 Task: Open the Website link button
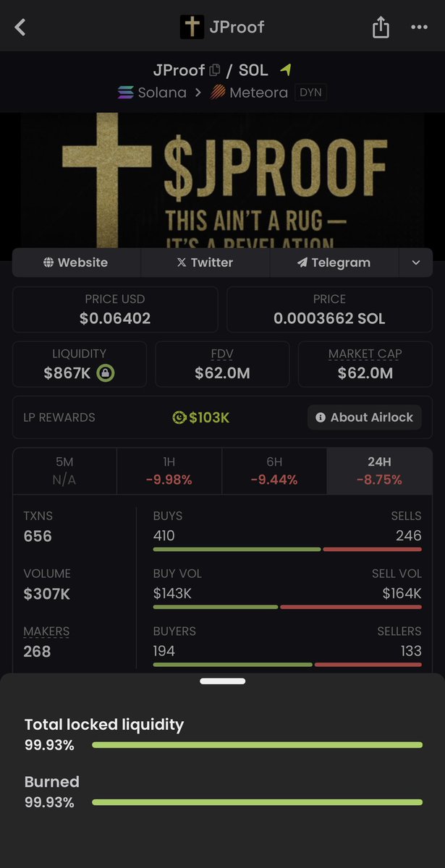pos(76,263)
